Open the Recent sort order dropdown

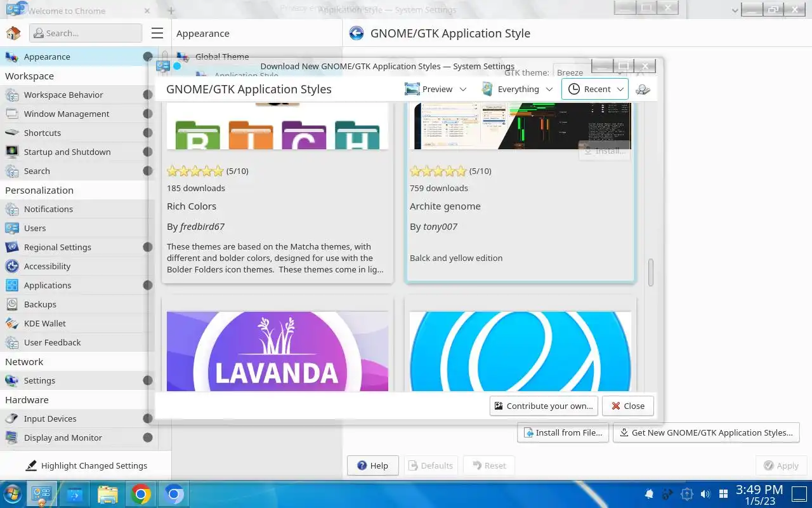(595, 89)
